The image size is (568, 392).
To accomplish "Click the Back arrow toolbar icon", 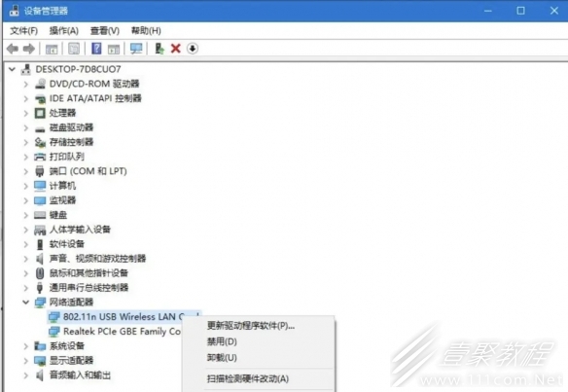I will (13, 49).
